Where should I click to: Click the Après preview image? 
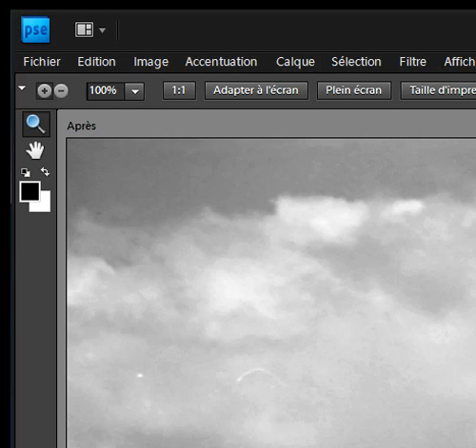click(x=271, y=293)
